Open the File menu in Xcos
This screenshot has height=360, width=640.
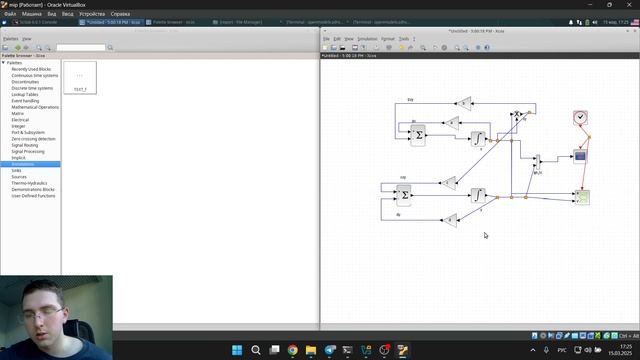click(x=326, y=39)
